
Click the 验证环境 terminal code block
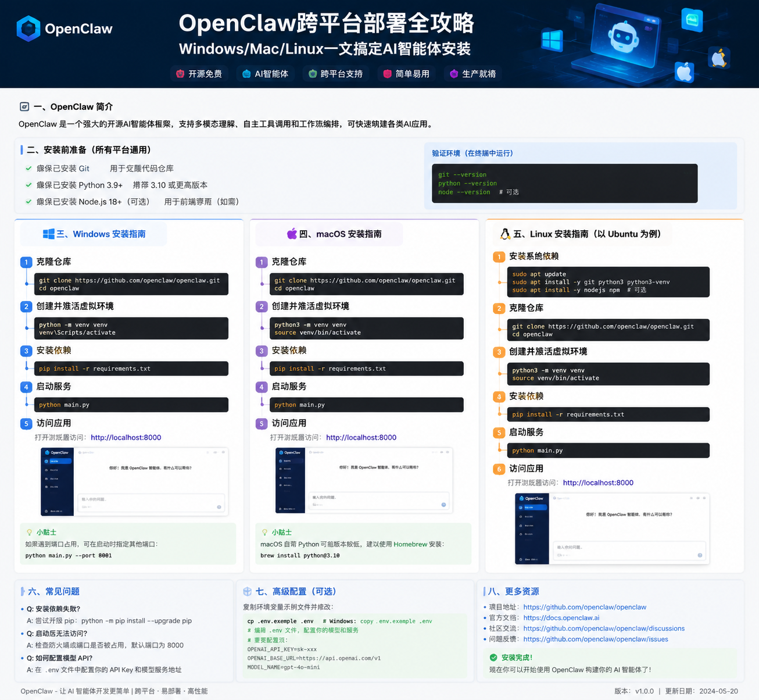[x=565, y=183]
